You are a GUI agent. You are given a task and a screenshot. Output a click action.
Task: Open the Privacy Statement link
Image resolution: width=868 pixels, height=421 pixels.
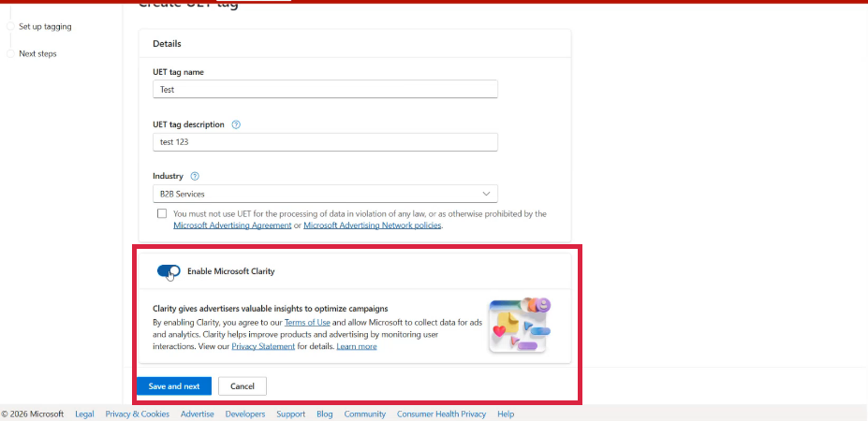pos(263,346)
